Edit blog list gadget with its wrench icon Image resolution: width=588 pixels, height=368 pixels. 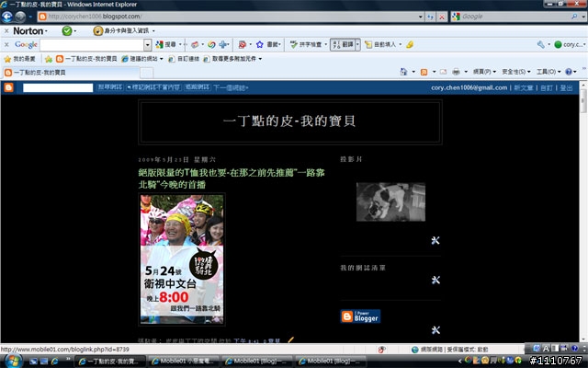click(x=435, y=280)
